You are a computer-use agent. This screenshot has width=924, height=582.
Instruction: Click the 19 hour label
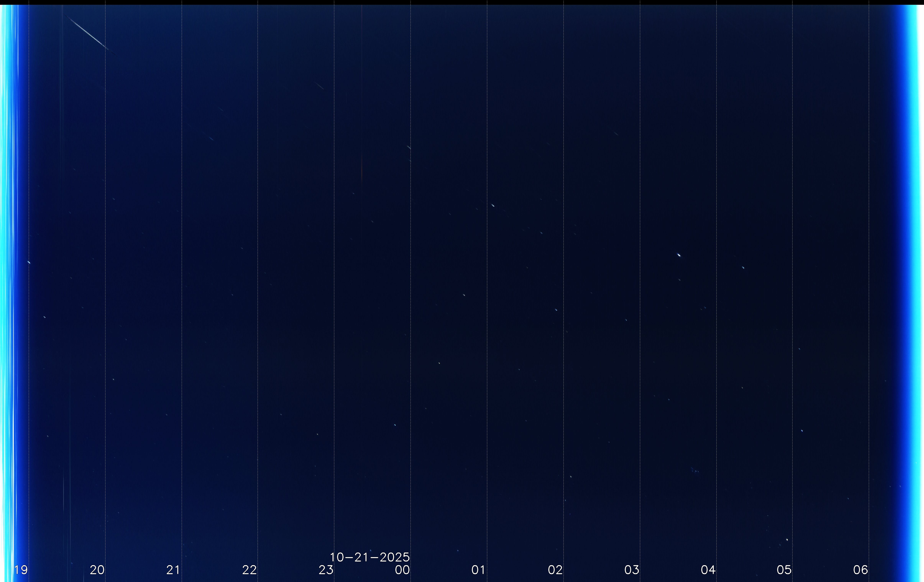tap(21, 570)
